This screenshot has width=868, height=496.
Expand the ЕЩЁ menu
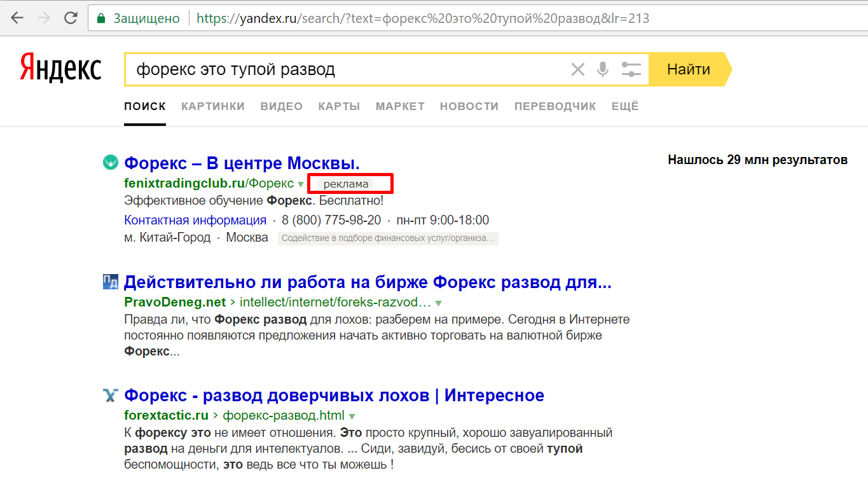pos(625,106)
